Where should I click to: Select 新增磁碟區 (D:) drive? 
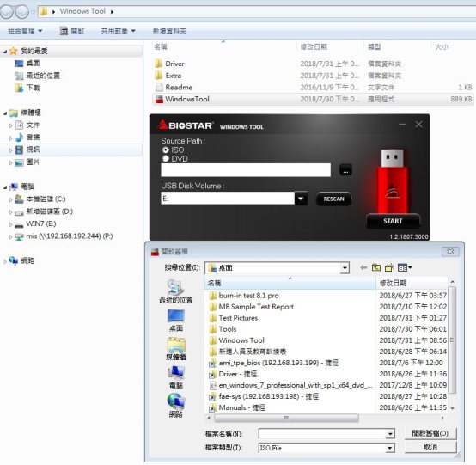click(49, 211)
